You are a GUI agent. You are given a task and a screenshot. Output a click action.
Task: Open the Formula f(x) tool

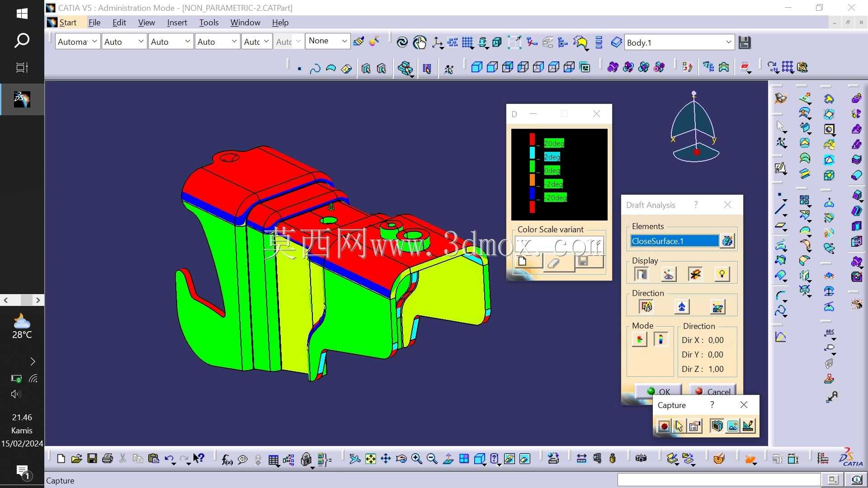[x=227, y=460]
